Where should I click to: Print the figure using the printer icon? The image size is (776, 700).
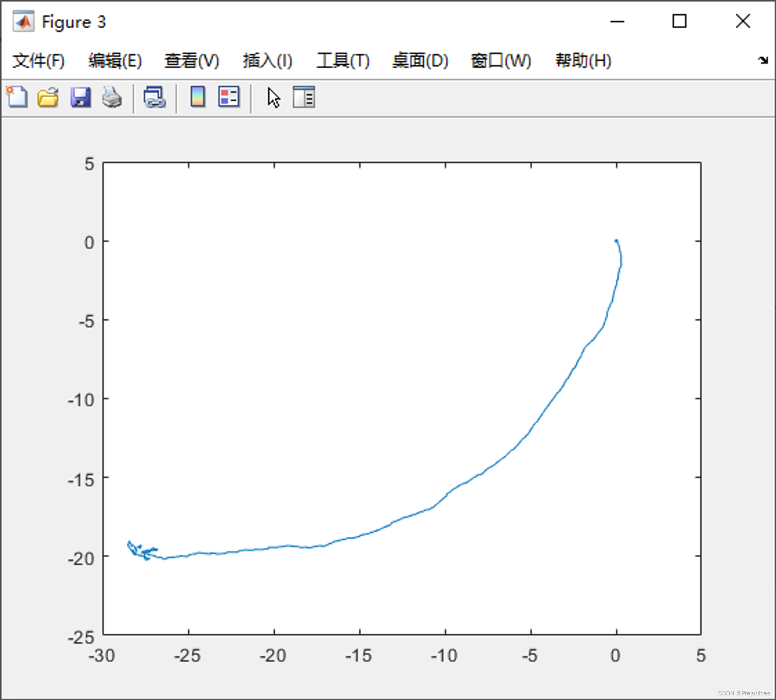pyautogui.click(x=112, y=97)
